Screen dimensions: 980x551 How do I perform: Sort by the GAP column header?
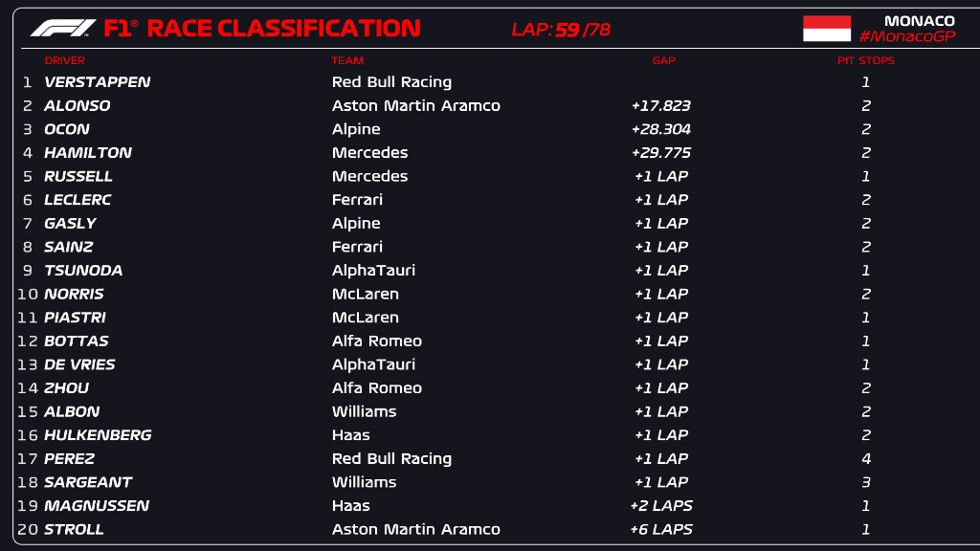click(x=663, y=61)
